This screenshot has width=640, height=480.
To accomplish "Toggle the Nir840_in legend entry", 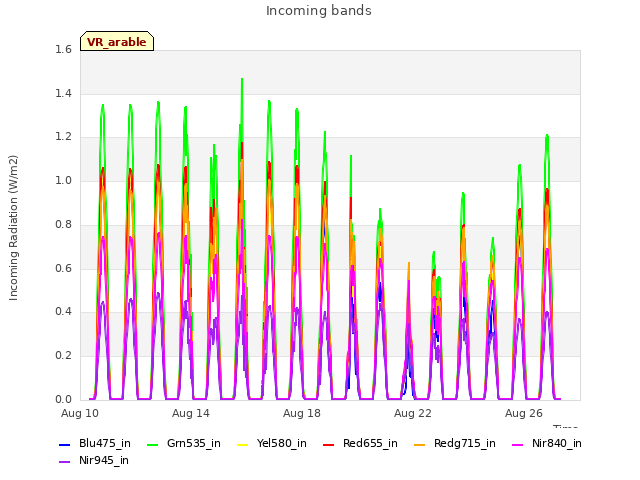I will (547, 443).
